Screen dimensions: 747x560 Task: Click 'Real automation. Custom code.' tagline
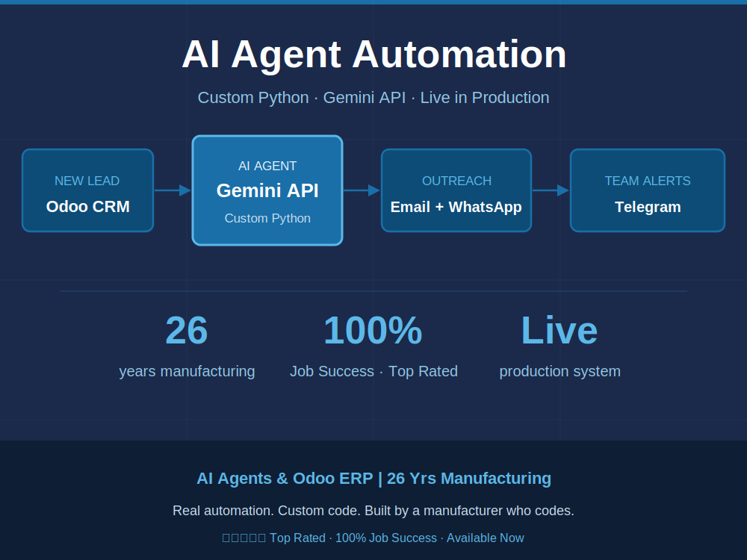pyautogui.click(x=266, y=511)
